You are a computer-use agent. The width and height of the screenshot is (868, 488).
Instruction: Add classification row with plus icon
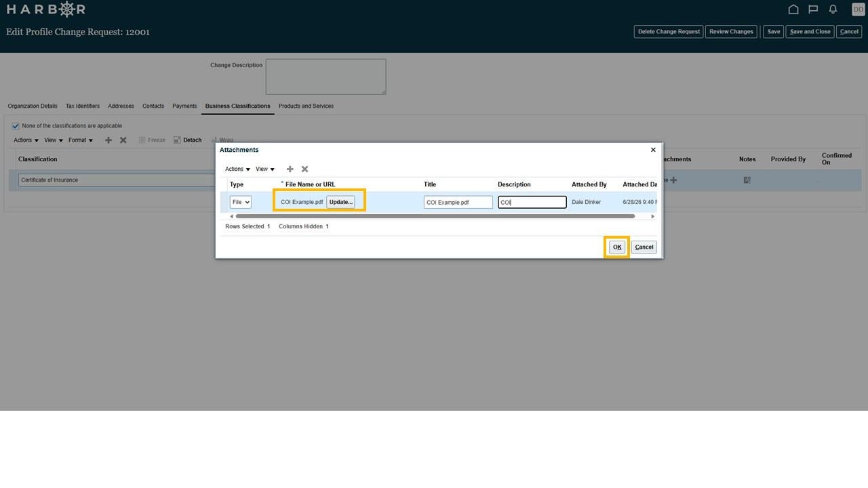[x=108, y=140]
